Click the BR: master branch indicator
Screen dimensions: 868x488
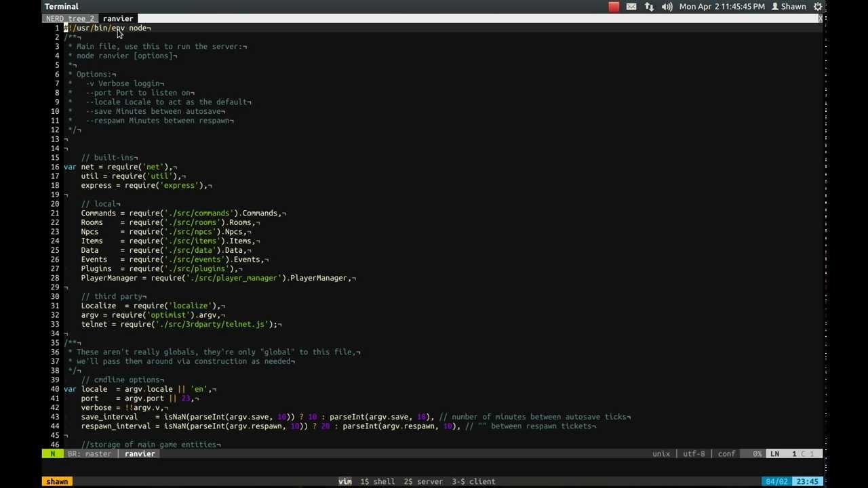tap(89, 453)
